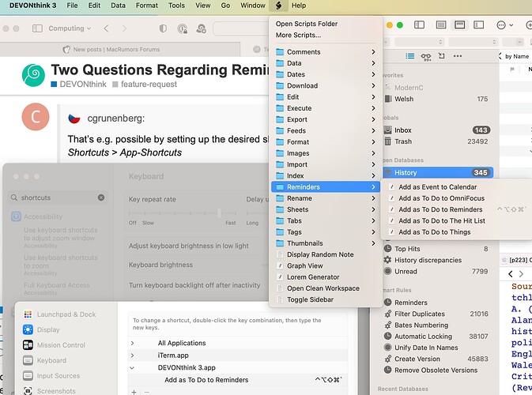Click the user avatar with letter C
The width and height of the screenshot is (532, 395).
pos(36,117)
